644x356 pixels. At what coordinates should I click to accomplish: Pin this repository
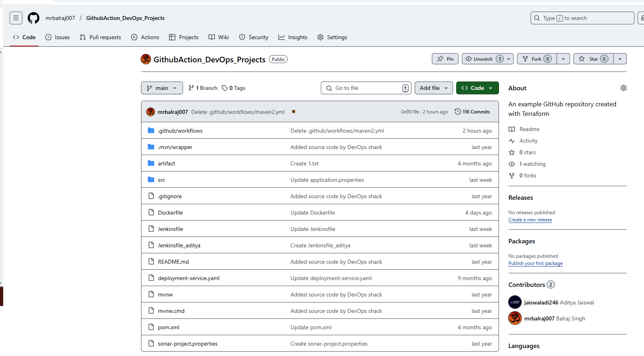point(445,59)
